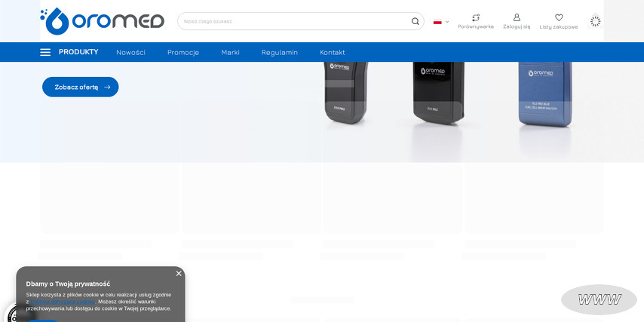Screen dimensions: 644x322
Task: Open Listy zakupowe heart icon
Action: click(x=559, y=17)
